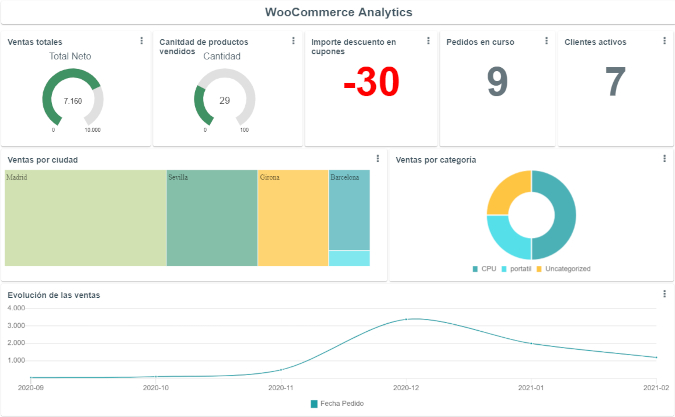
Task: Open options for Cantidad de productos vendidos
Action: [x=294, y=41]
